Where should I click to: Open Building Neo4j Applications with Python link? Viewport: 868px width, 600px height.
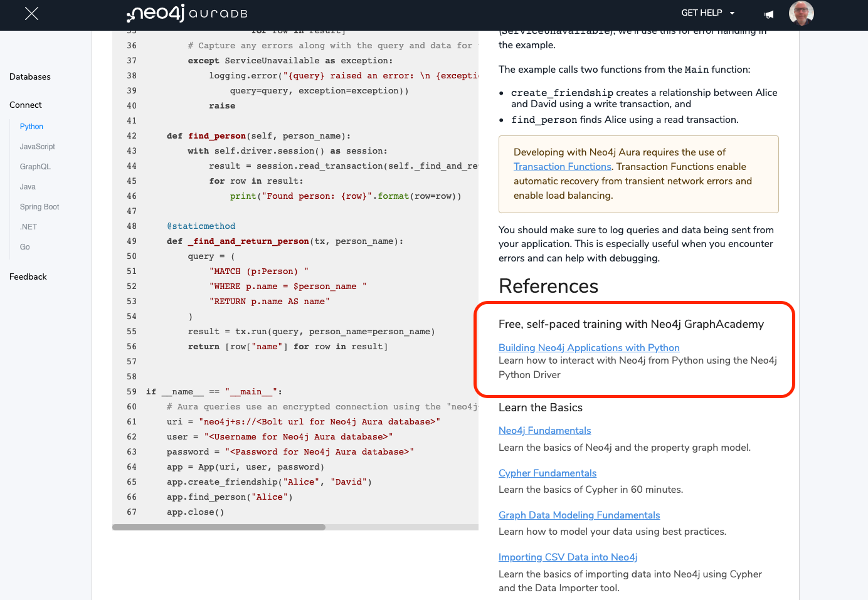589,348
